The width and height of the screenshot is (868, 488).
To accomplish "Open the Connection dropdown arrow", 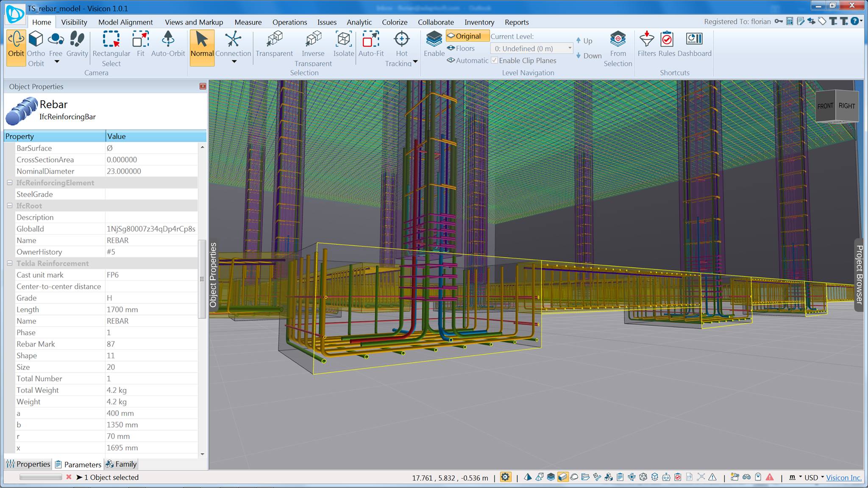I will (x=234, y=62).
